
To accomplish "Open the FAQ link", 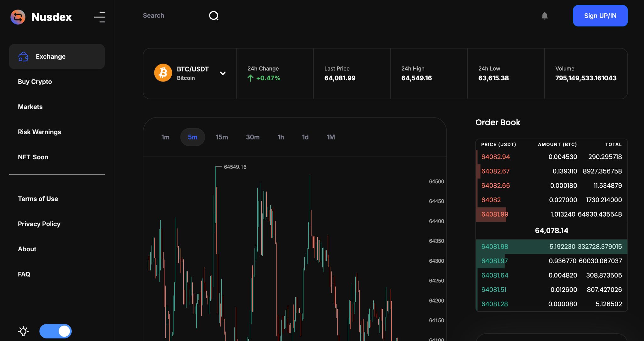I will coord(24,274).
